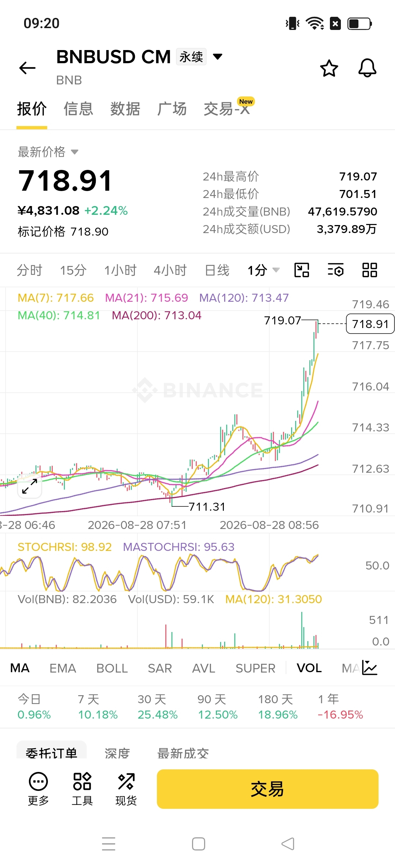Viewport: 395px width, 868px height.
Task: Tap Android back navigation triangle
Action: pyautogui.click(x=288, y=844)
